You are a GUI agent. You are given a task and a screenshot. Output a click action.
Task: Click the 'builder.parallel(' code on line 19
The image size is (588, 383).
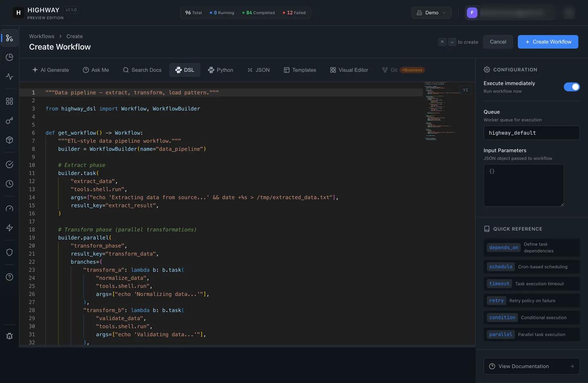[85, 238]
